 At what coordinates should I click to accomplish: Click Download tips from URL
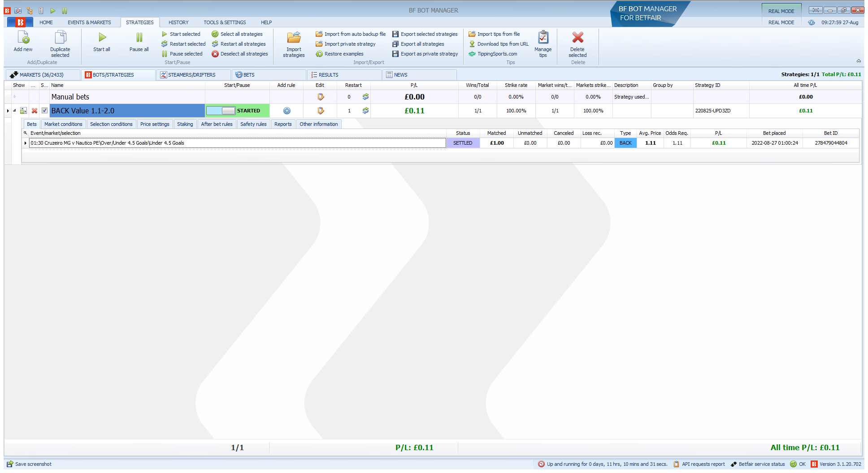(499, 44)
